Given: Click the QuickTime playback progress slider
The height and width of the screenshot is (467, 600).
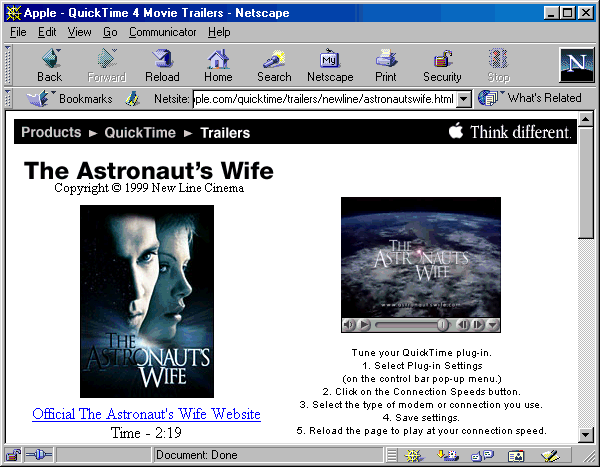Looking at the screenshot, I should (412, 325).
